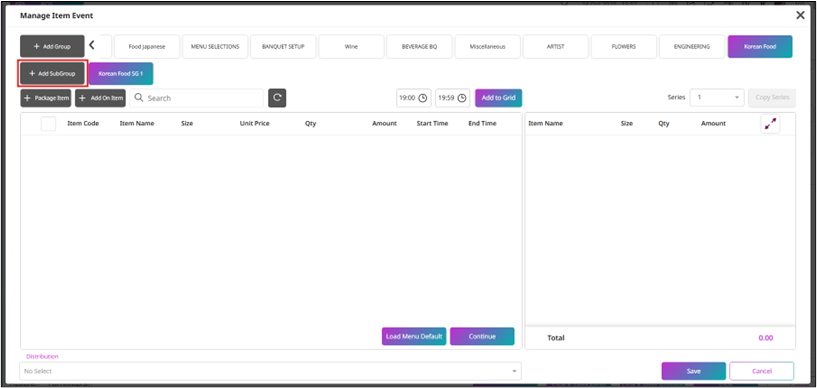
Task: Click the Add SubGroup button
Action: point(52,74)
